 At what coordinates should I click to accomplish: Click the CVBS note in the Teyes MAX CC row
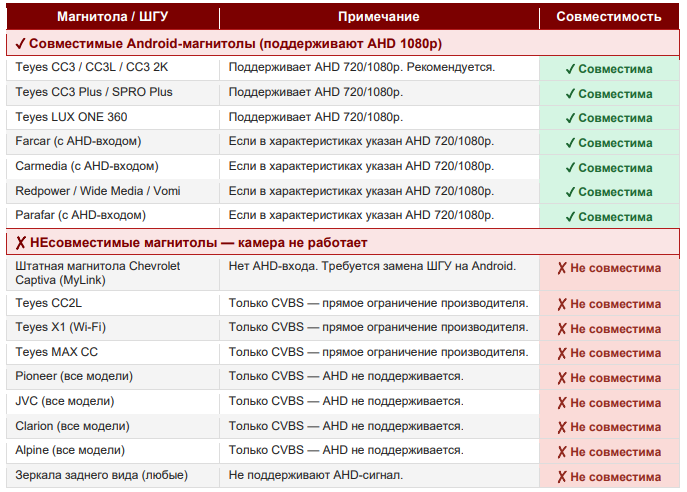pyautogui.click(x=379, y=352)
